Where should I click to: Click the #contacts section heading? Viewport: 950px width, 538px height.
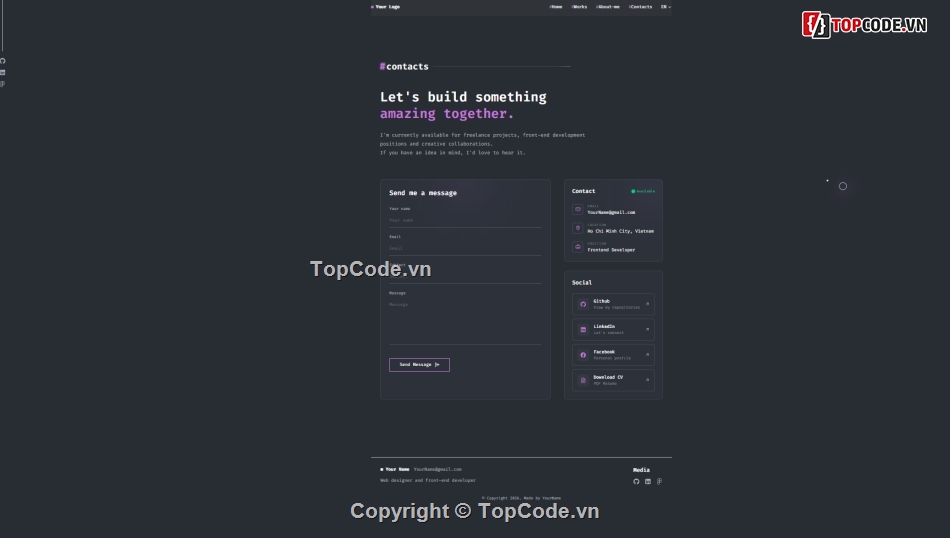tap(404, 67)
